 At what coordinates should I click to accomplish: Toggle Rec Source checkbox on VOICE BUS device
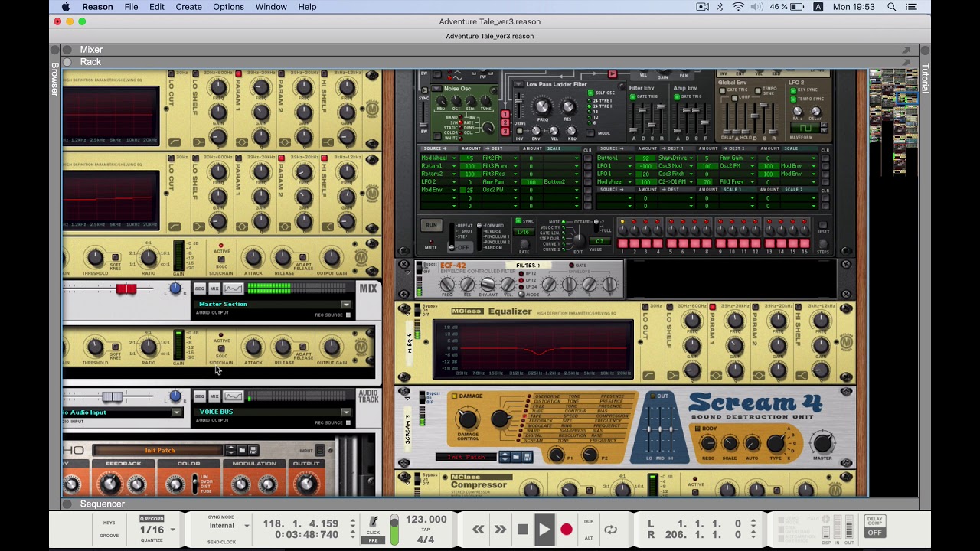348,422
